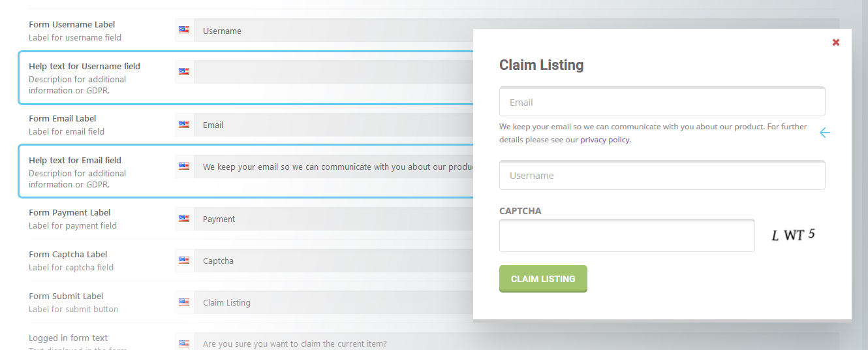Select the language flag next to the Email label input

point(184,124)
